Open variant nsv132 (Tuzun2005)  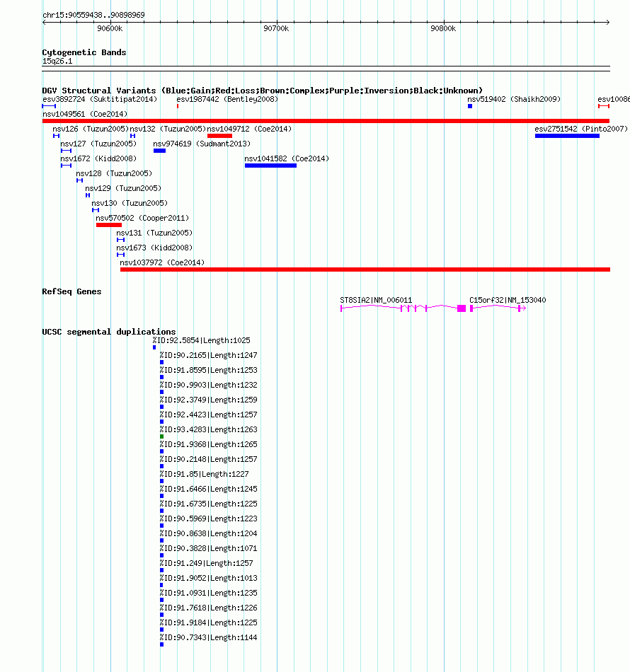(168, 129)
